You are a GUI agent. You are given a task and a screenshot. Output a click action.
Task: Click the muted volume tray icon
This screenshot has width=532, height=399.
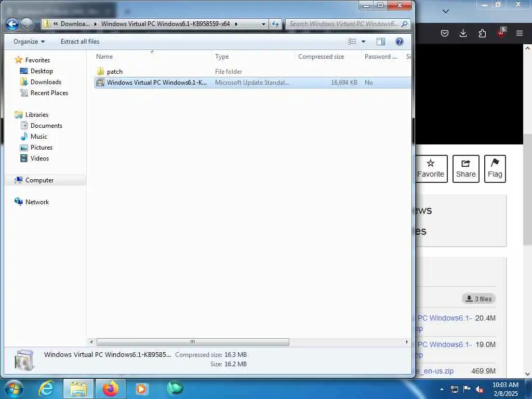480,389
